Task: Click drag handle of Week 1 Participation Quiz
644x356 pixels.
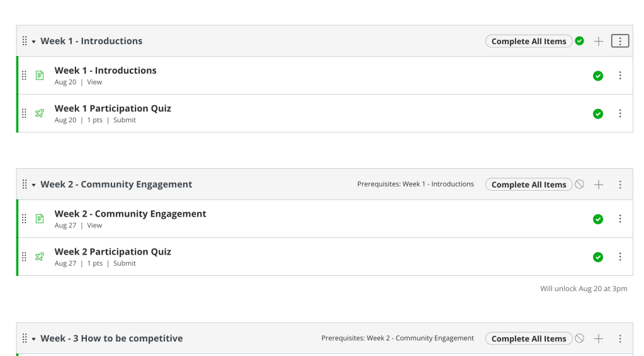Action: tap(24, 113)
